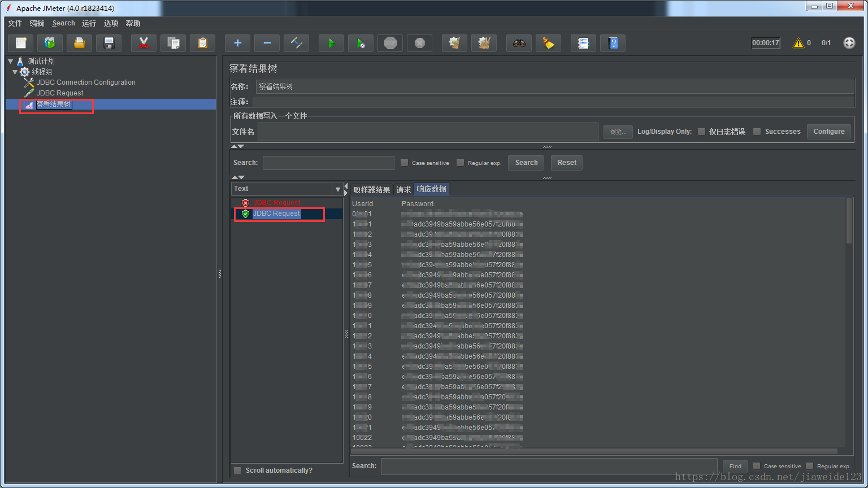Tick bottom Find Regular exp. checkbox

point(809,466)
